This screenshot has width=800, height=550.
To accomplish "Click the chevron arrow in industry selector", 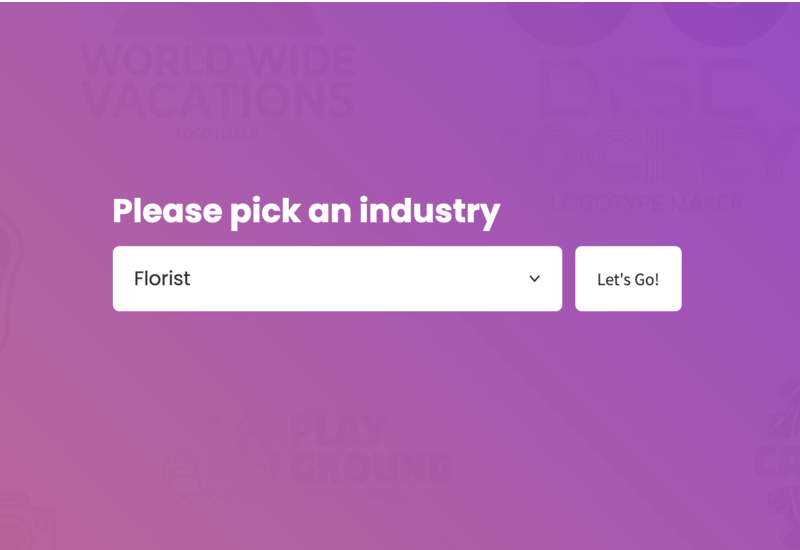I will (534, 279).
